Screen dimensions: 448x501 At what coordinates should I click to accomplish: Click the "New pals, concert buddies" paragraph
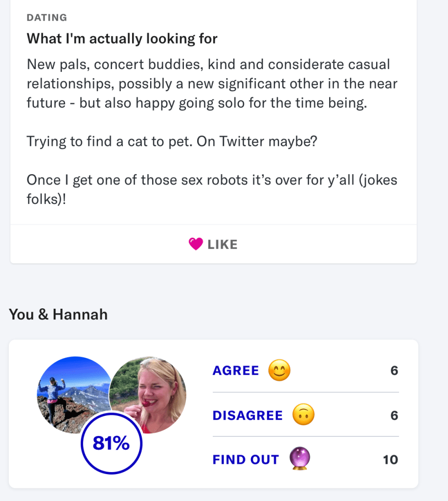(x=212, y=84)
